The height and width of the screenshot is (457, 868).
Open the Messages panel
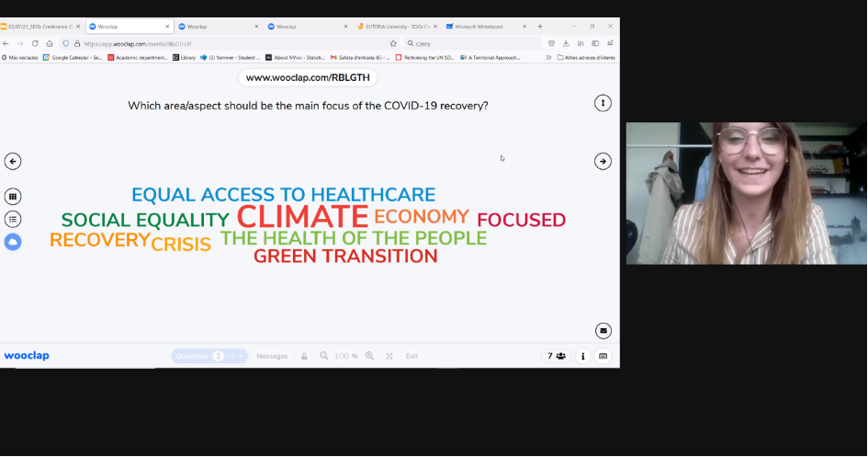pos(272,356)
